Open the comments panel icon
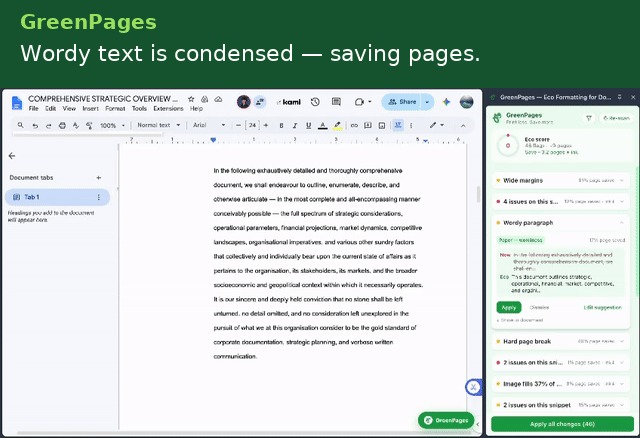640x438 pixels. (336, 102)
